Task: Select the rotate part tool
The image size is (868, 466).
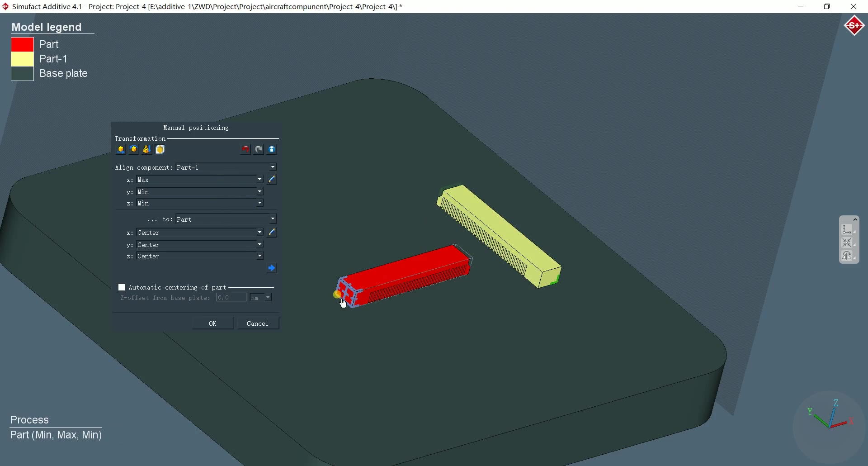Action: click(134, 149)
